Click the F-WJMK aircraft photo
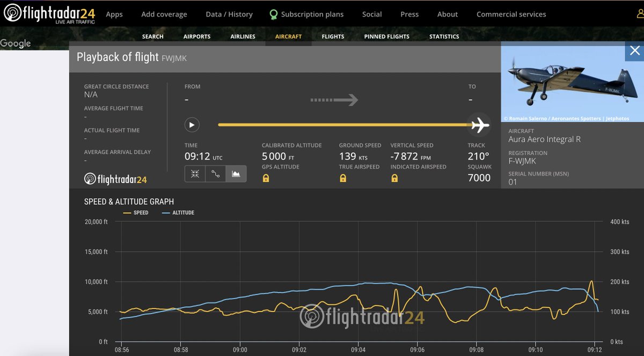The height and width of the screenshot is (356, 644). click(572, 82)
